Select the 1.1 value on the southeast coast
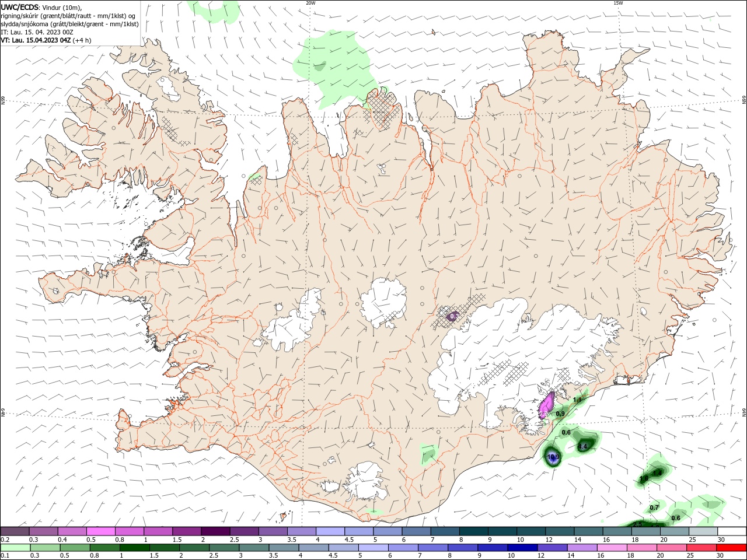 click(x=577, y=400)
